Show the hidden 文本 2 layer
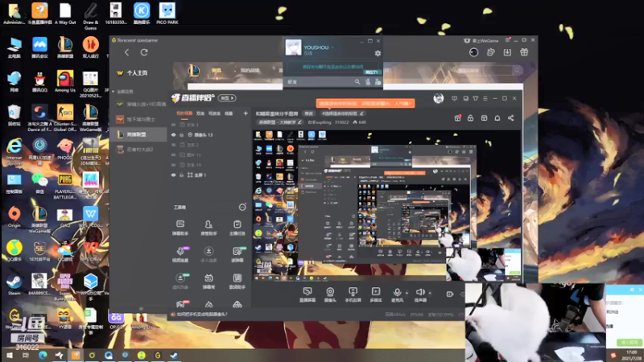Viewport: 644px width, 362px height. (x=173, y=145)
